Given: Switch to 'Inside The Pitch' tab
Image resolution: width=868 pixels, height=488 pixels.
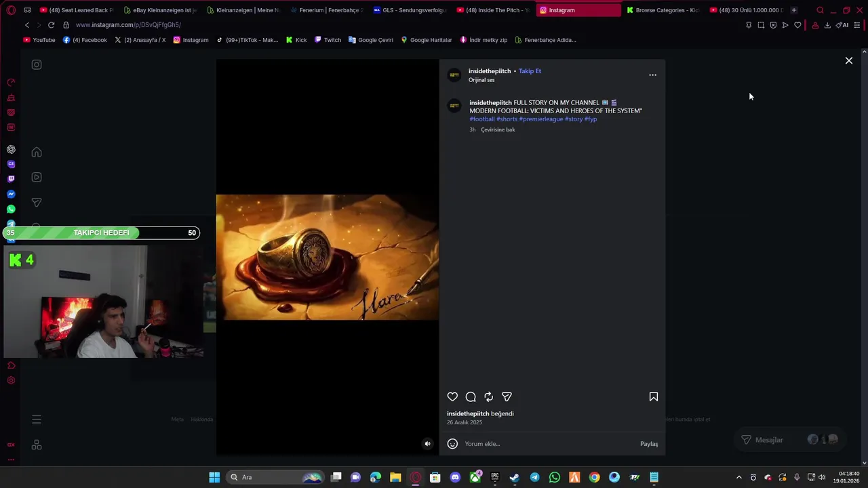Looking at the screenshot, I should [x=493, y=10].
